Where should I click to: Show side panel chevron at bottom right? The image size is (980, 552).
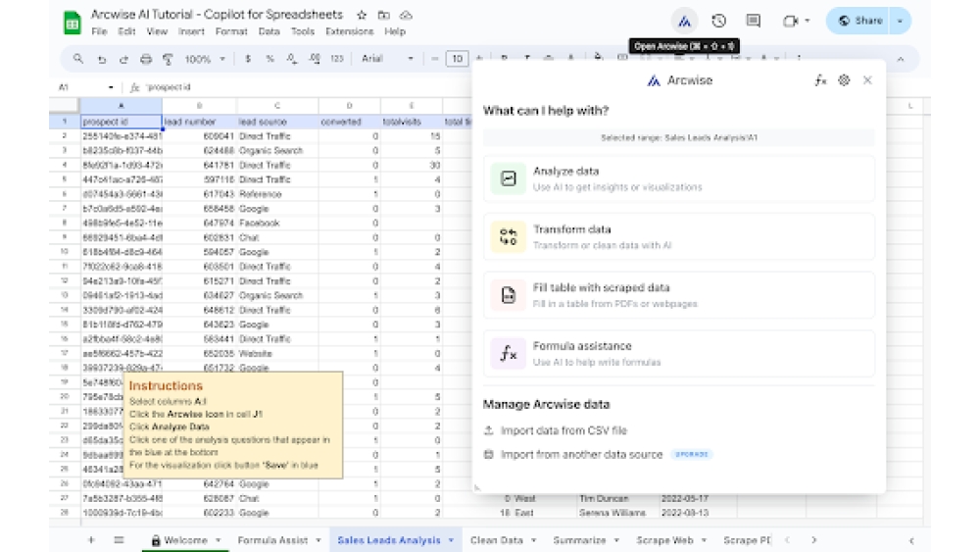pyautogui.click(x=911, y=541)
